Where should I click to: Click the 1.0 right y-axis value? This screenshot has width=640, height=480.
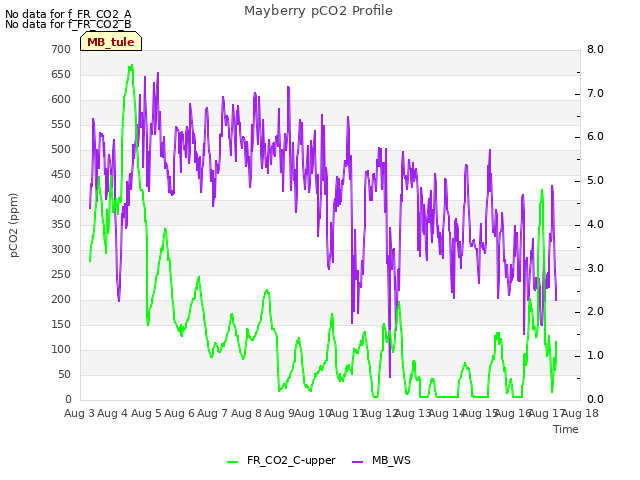(595, 356)
